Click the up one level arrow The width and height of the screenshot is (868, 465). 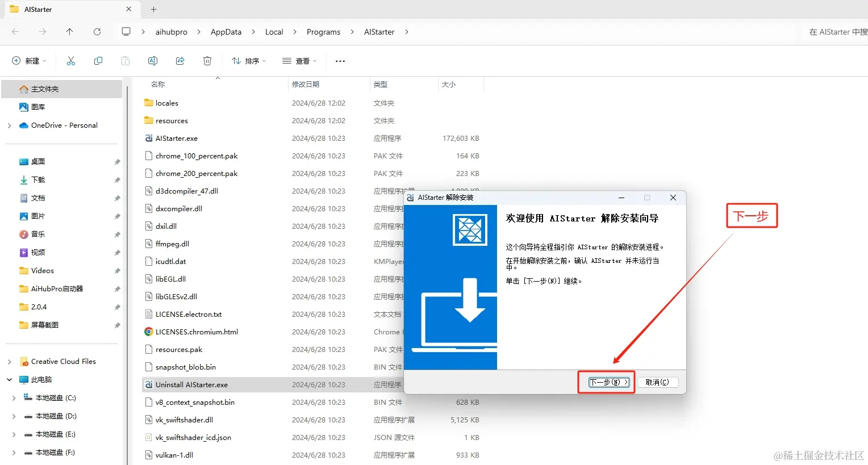[x=69, y=32]
